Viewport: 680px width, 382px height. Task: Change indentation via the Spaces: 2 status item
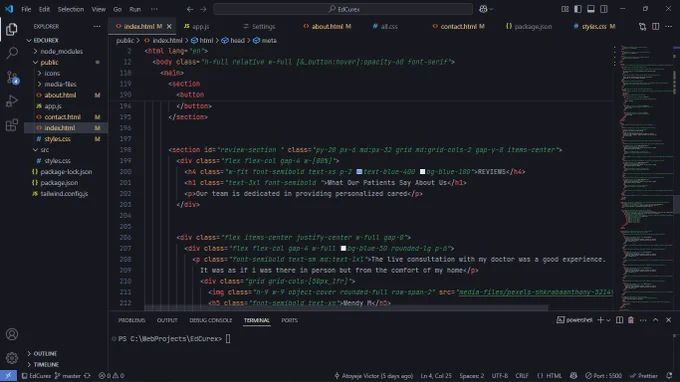(471, 375)
